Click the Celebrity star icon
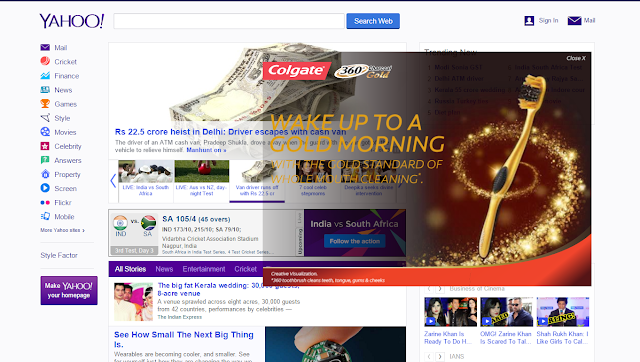 point(45,146)
